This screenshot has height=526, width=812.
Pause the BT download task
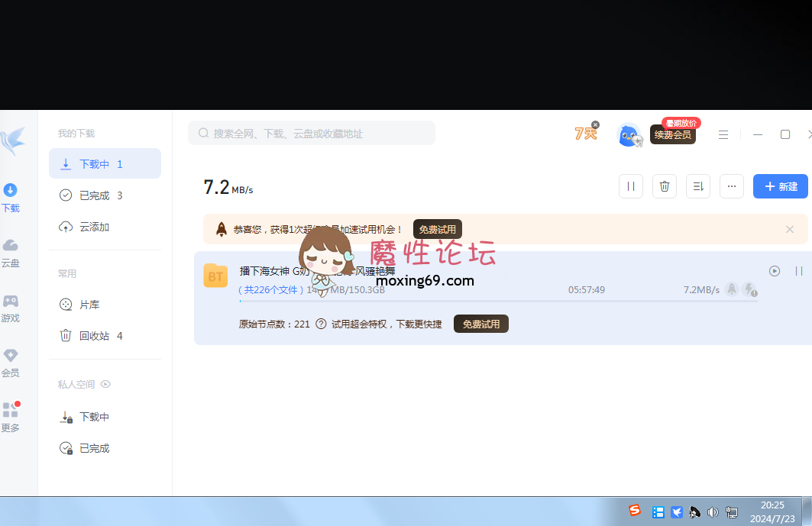798,271
